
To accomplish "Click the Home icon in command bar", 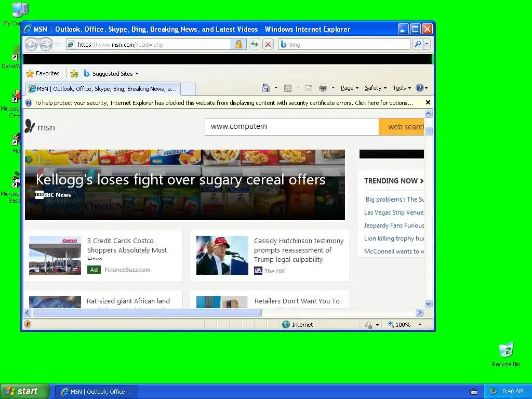I will [x=266, y=88].
